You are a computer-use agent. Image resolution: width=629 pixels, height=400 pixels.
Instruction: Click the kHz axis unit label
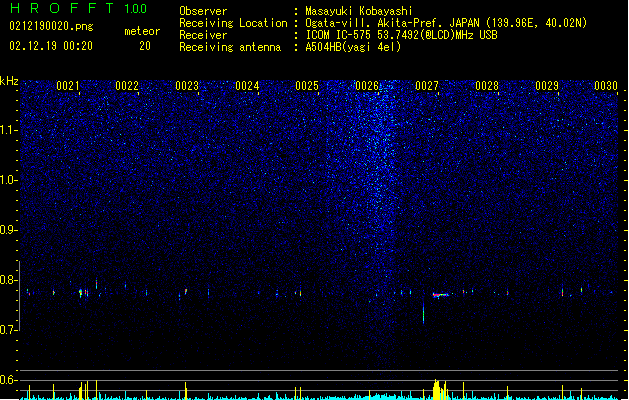click(9, 81)
